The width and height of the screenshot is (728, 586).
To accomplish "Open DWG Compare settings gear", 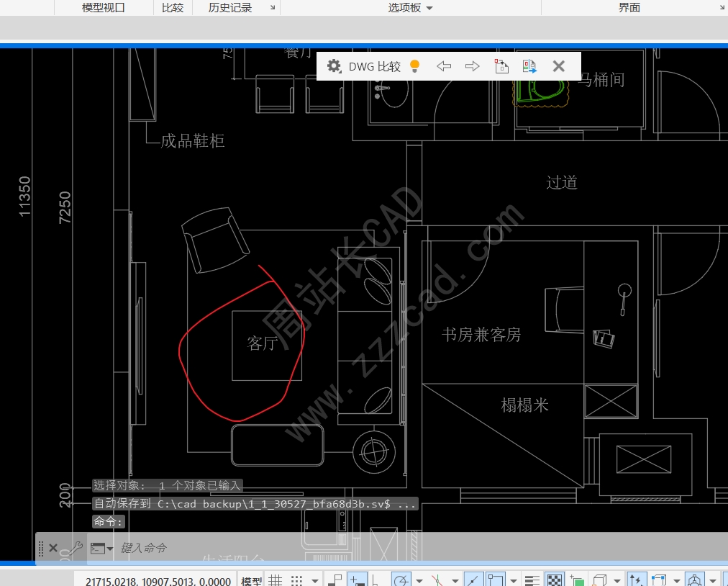I will [x=334, y=66].
